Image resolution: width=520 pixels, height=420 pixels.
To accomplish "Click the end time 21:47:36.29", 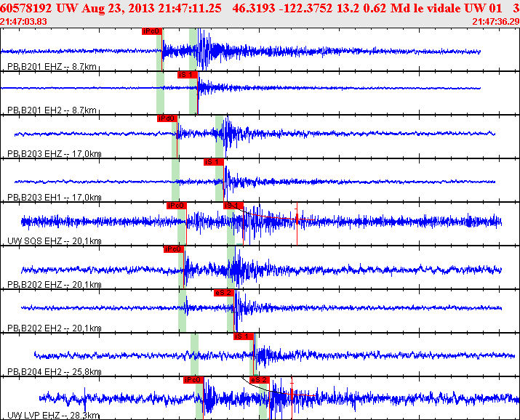I will (496, 22).
